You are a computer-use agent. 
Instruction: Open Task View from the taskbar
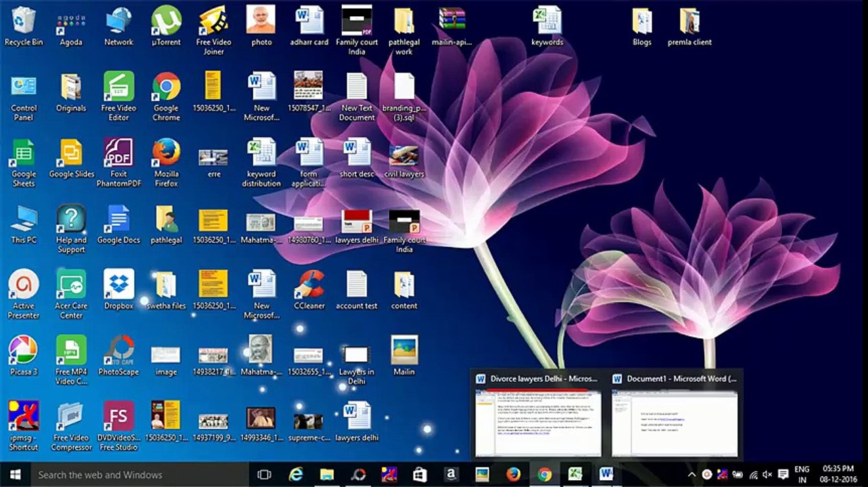tap(264, 474)
